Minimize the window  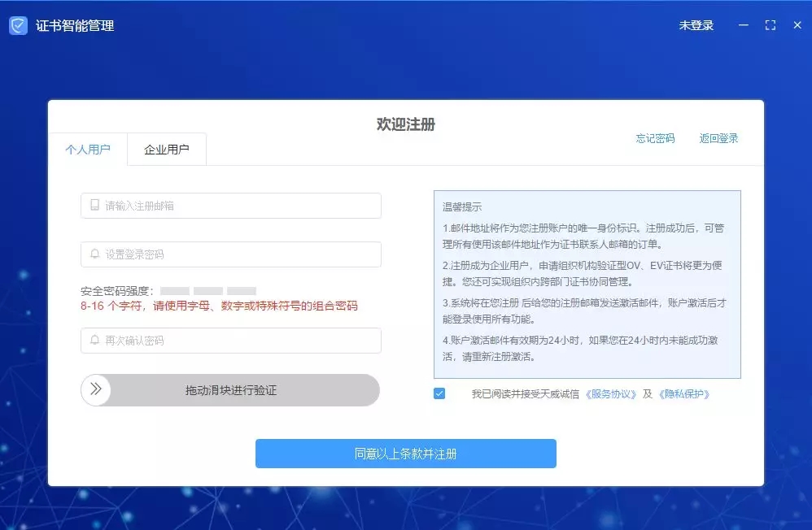point(743,25)
